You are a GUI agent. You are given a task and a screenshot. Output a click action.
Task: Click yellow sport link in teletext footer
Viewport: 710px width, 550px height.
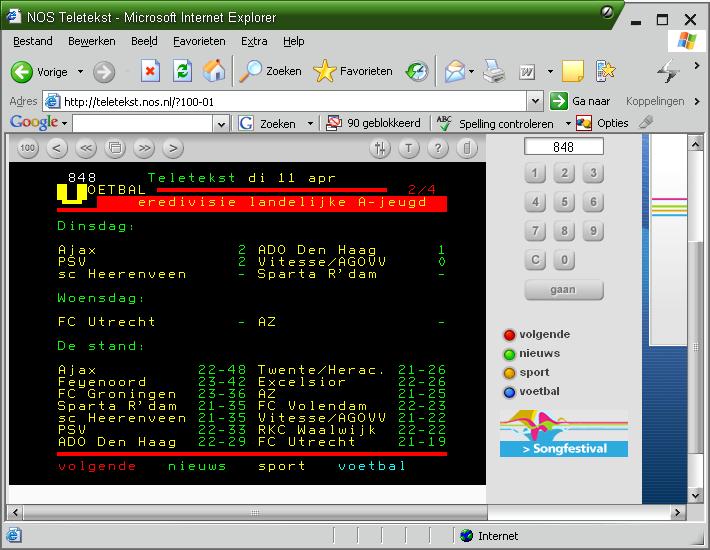pos(282,466)
